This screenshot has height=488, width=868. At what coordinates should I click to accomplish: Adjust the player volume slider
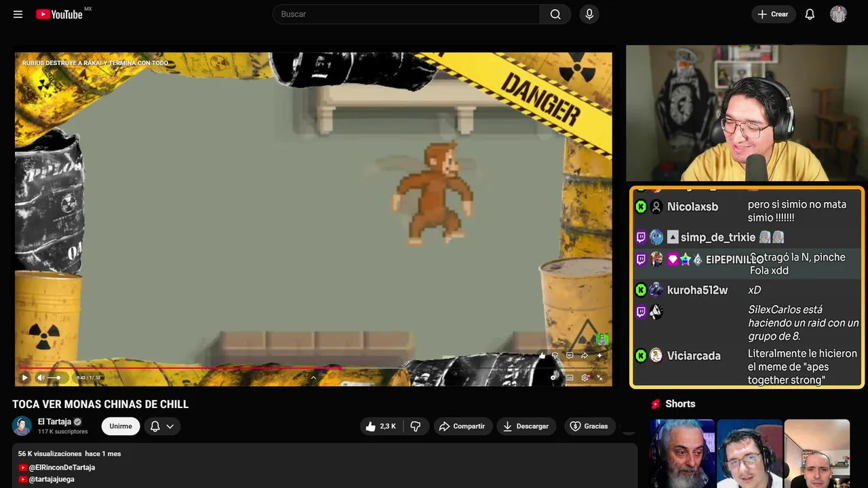click(54, 378)
